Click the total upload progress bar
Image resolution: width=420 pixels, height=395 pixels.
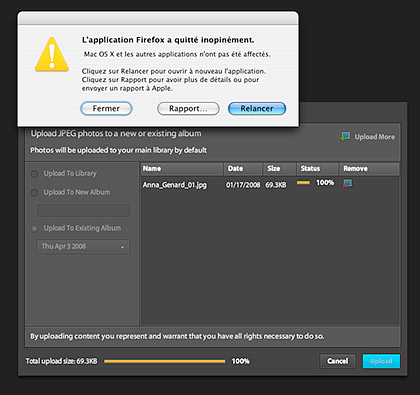(164, 361)
